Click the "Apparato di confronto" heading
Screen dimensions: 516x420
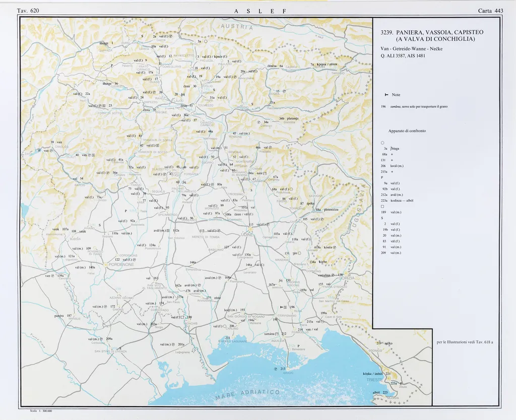click(407, 130)
